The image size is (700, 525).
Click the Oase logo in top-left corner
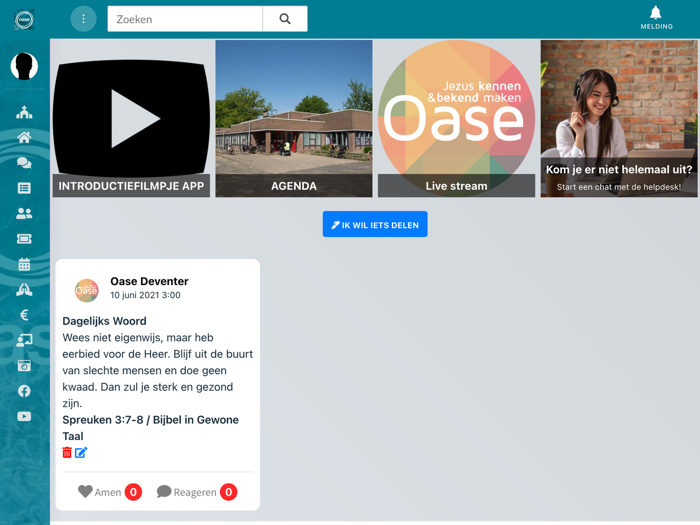(x=24, y=20)
